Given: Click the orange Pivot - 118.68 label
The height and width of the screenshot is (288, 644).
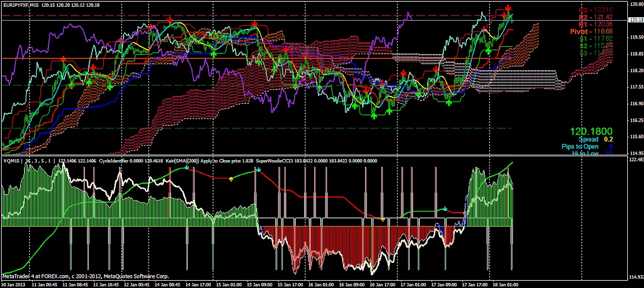Looking at the screenshot, I should coord(591,32).
